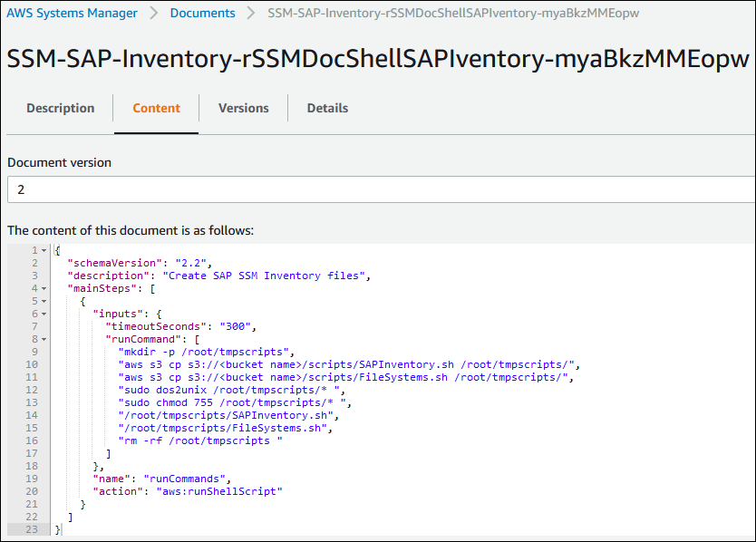Click the "sudo dos2unix" command line

pyautogui.click(x=229, y=390)
